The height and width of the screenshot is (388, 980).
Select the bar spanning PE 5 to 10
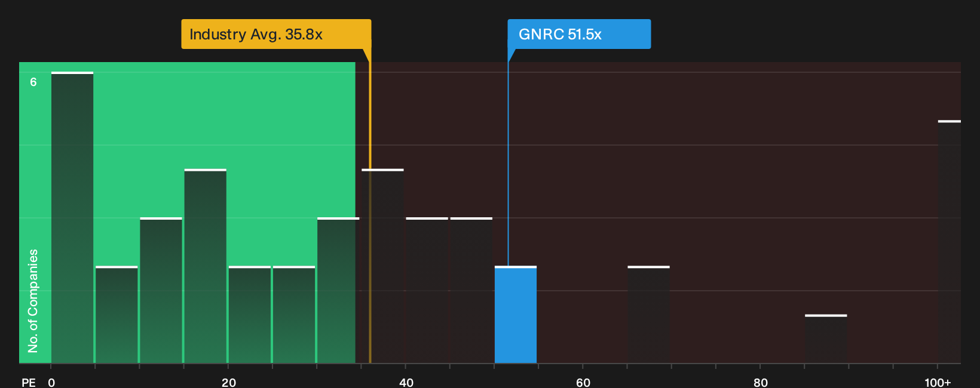point(117,315)
